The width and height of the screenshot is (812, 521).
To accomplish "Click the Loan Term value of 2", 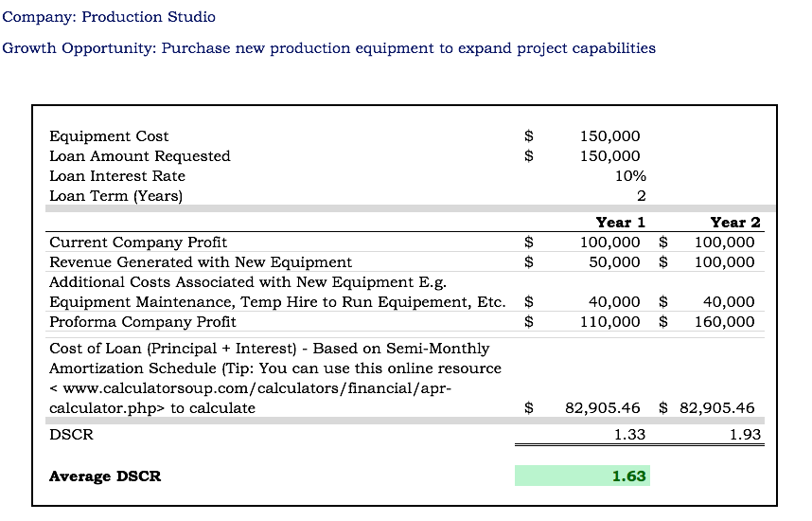I will [641, 196].
